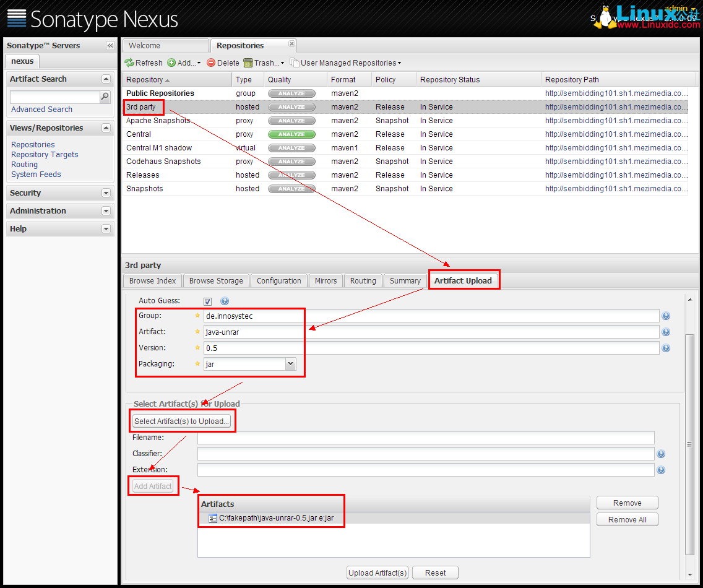Open the Advanced Search link
703x588 pixels.
click(41, 110)
